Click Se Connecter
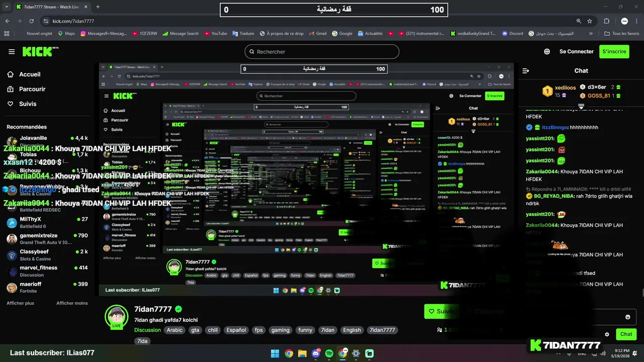This screenshot has width=644, height=362. tap(577, 52)
